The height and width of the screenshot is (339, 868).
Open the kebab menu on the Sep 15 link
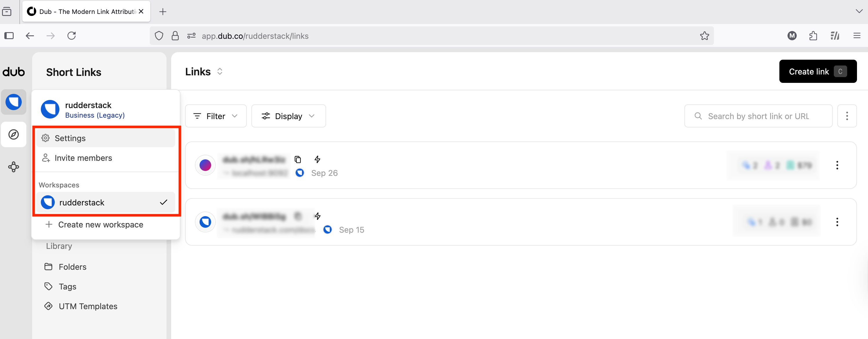(x=838, y=222)
